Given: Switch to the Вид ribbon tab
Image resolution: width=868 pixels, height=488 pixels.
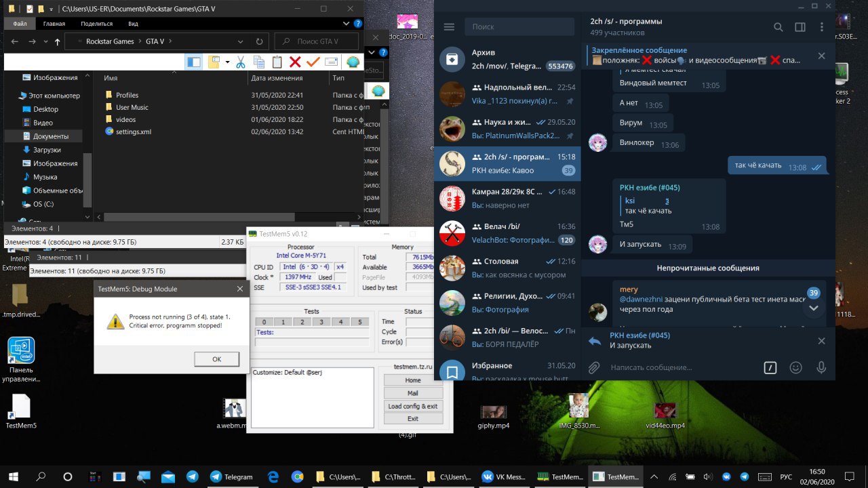Looking at the screenshot, I should tap(133, 24).
